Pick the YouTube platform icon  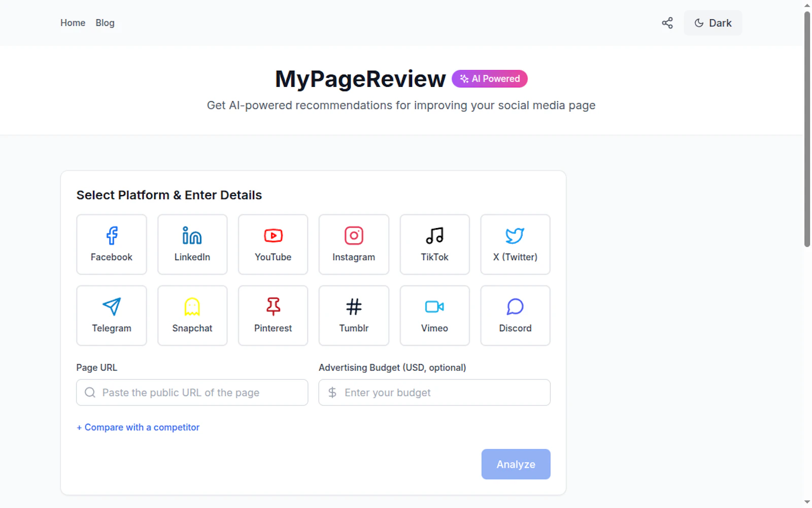[x=273, y=236]
